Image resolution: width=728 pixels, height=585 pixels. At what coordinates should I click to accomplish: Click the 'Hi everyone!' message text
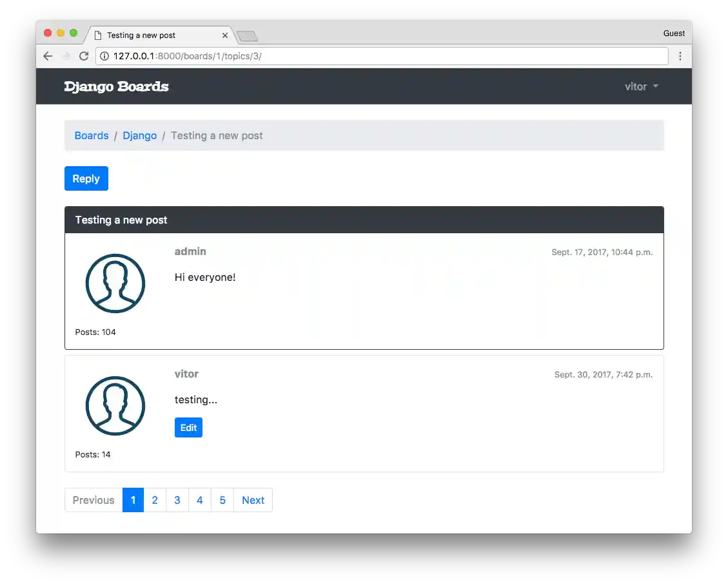click(x=205, y=278)
